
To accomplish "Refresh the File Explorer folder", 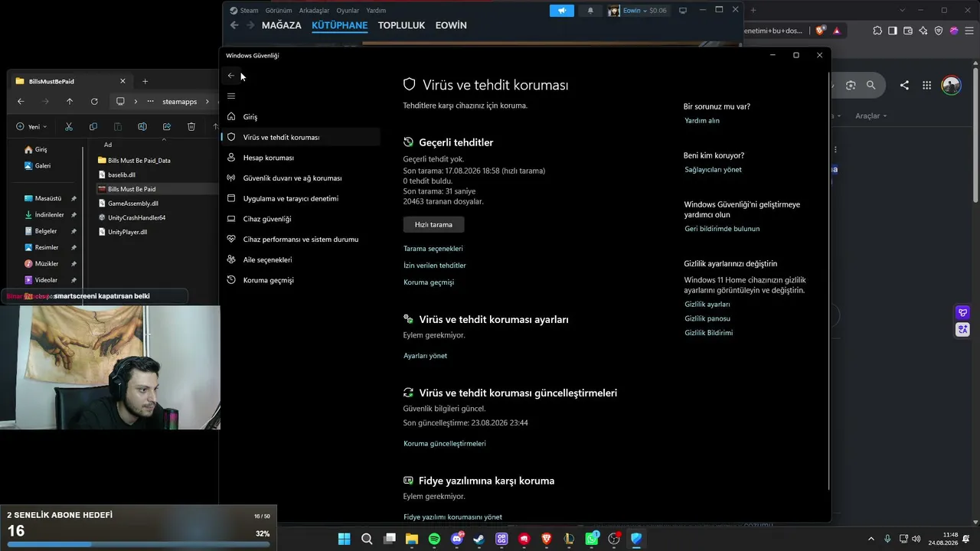I will [x=94, y=101].
